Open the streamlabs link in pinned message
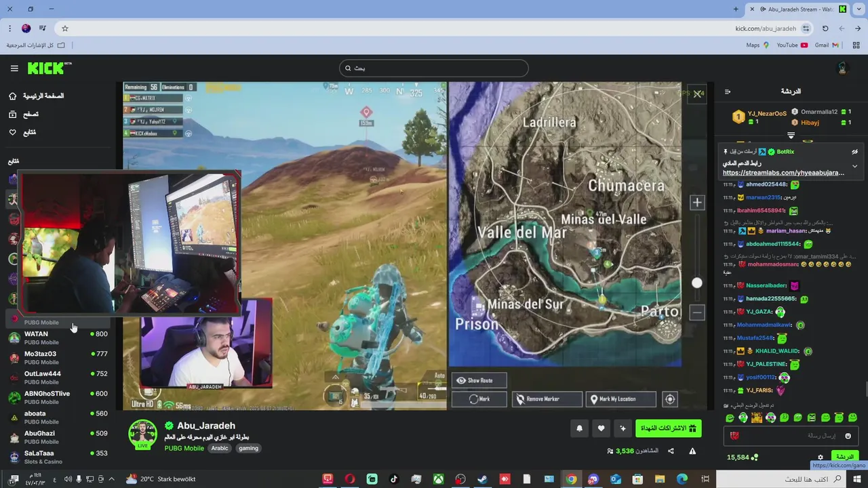 [x=783, y=173]
